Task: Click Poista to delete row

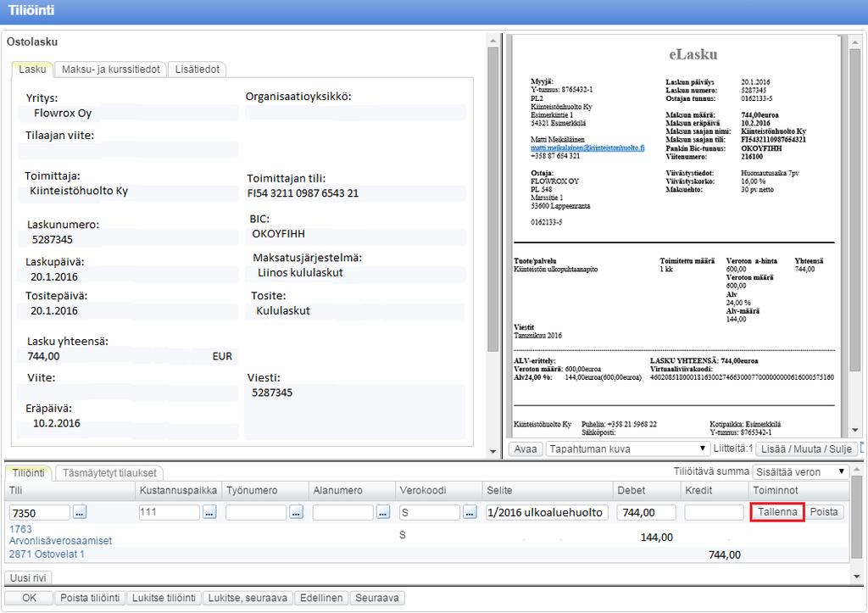Action: point(824,511)
